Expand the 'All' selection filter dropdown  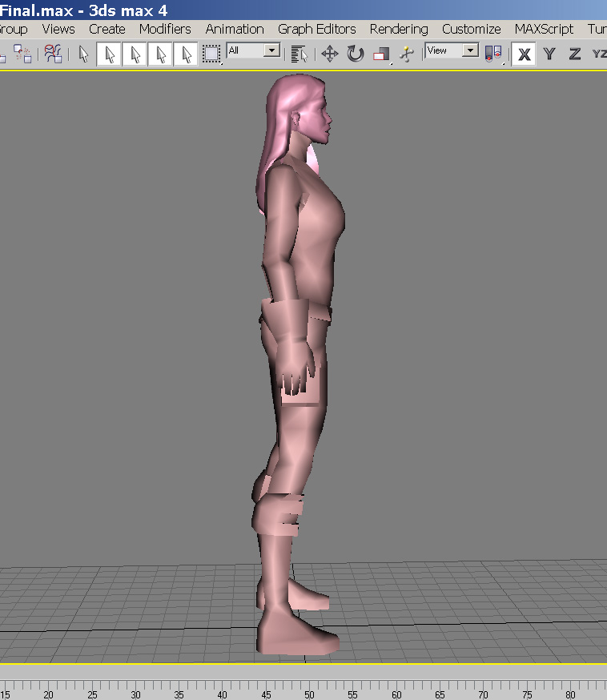[x=272, y=50]
